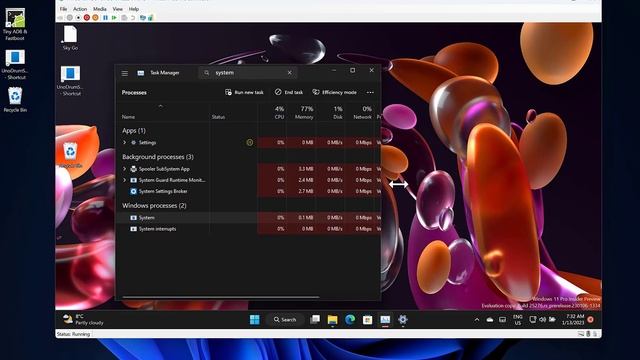Click the Task Manager search field containing 'system'
The image size is (640, 360).
[247, 73]
